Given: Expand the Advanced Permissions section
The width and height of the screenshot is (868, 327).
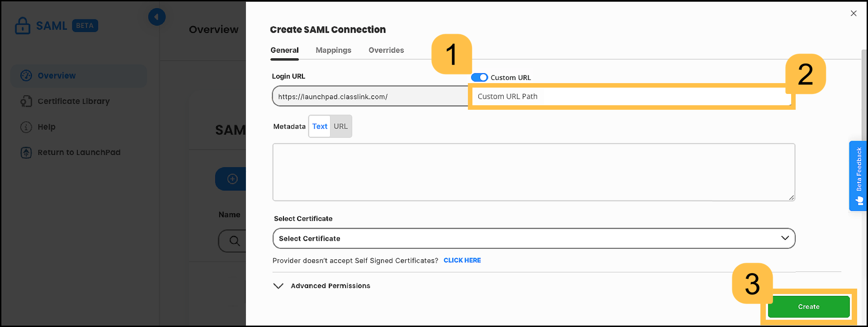Looking at the screenshot, I should 330,285.
